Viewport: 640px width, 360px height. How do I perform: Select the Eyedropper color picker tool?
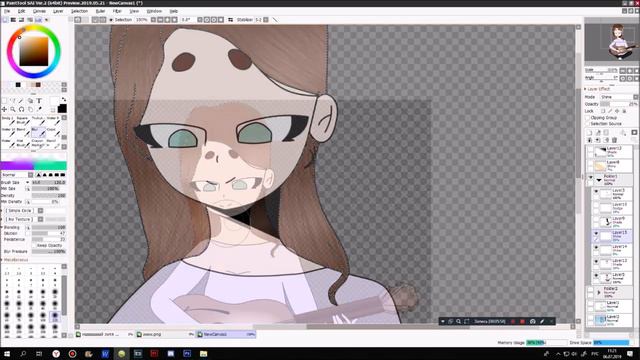pos(39,109)
